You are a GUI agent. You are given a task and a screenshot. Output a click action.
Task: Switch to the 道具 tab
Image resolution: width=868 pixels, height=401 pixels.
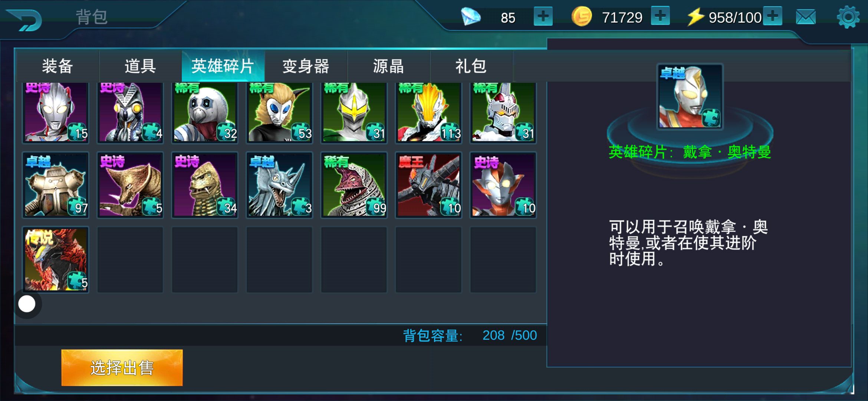click(140, 66)
